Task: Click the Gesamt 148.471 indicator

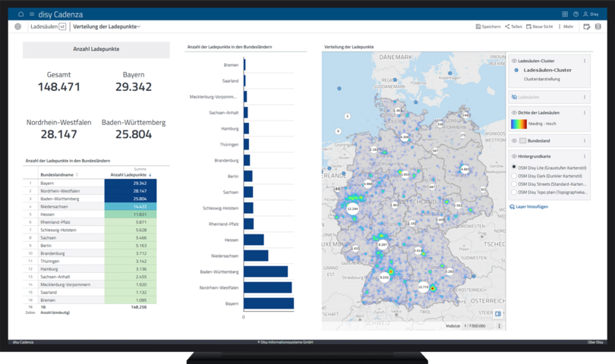Action: click(58, 81)
